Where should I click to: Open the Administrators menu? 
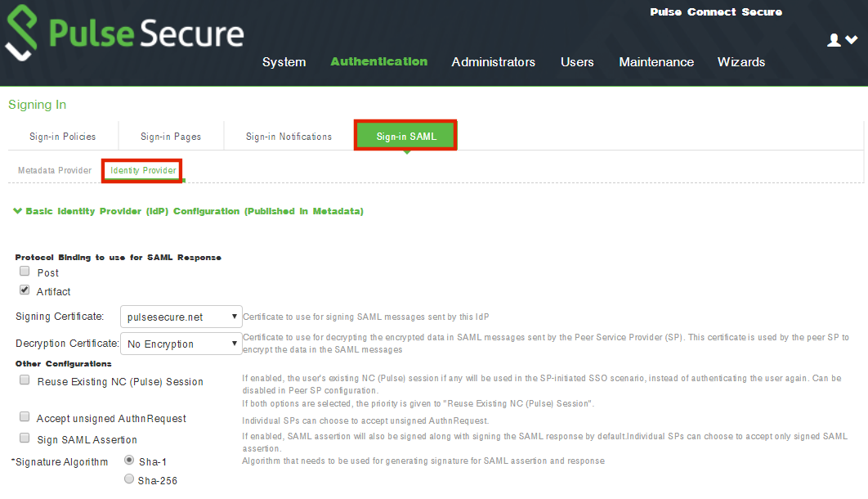493,62
